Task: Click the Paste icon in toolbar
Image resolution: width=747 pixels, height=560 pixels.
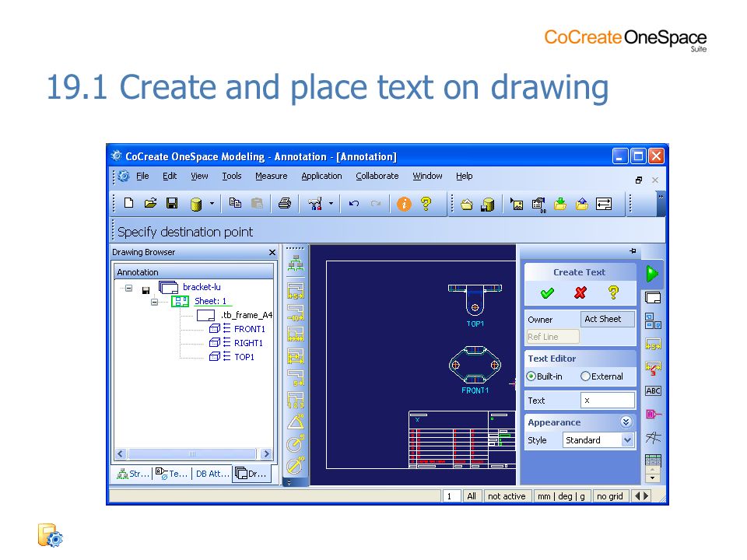Action: pyautogui.click(x=257, y=203)
